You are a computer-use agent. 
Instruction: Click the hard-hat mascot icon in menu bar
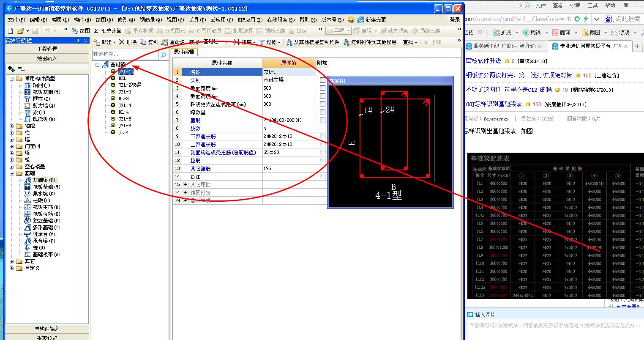pos(351,20)
